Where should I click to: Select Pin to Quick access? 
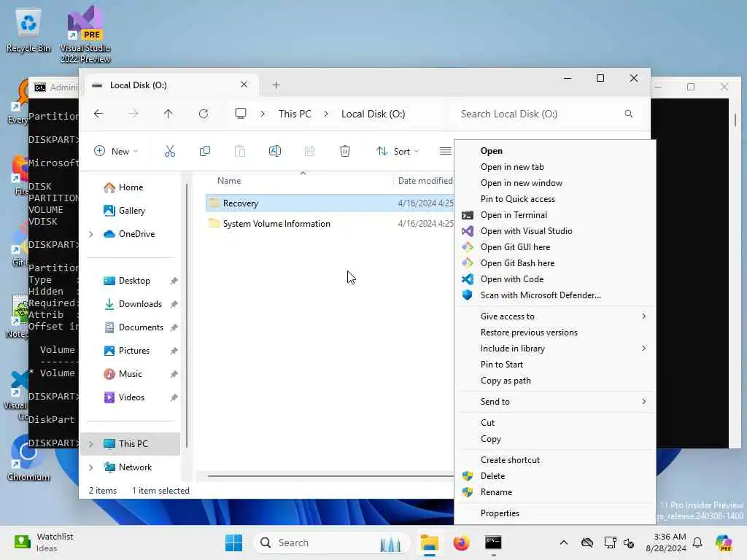(555, 199)
